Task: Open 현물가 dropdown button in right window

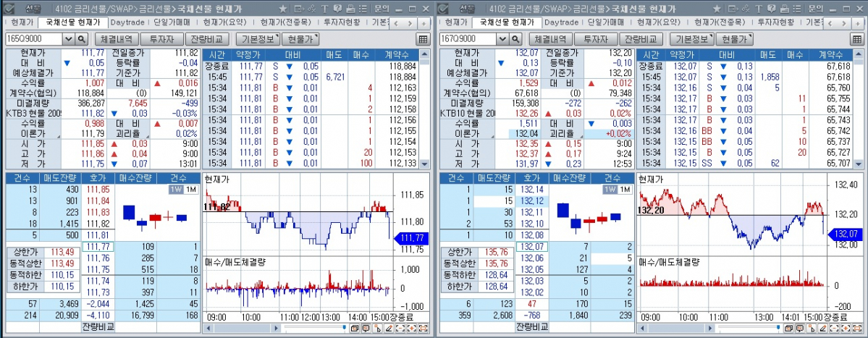Action: (734, 39)
